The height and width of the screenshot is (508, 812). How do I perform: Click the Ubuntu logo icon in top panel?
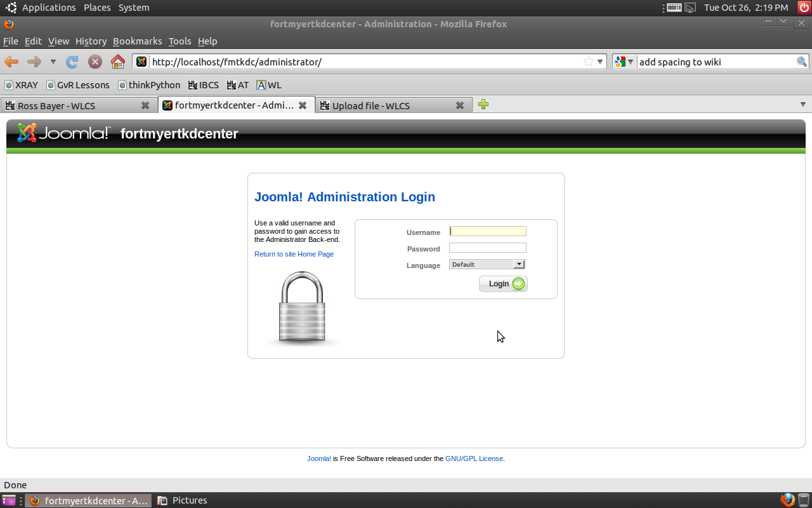11,8
